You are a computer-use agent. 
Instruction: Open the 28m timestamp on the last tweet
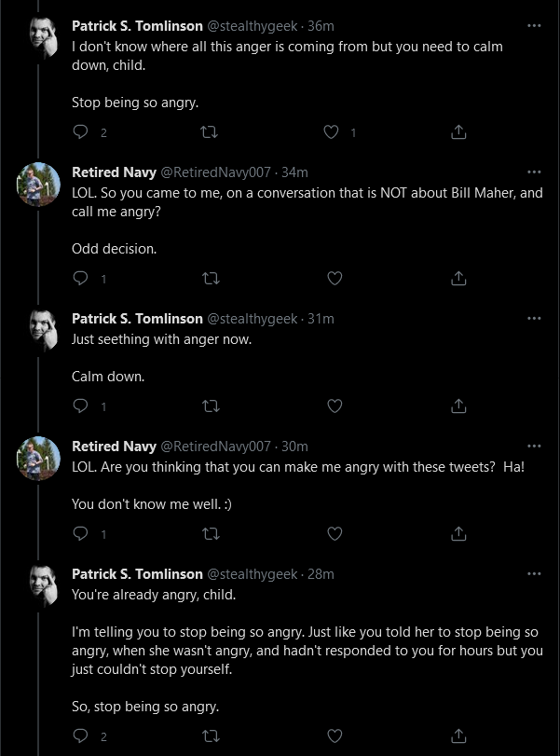point(321,573)
